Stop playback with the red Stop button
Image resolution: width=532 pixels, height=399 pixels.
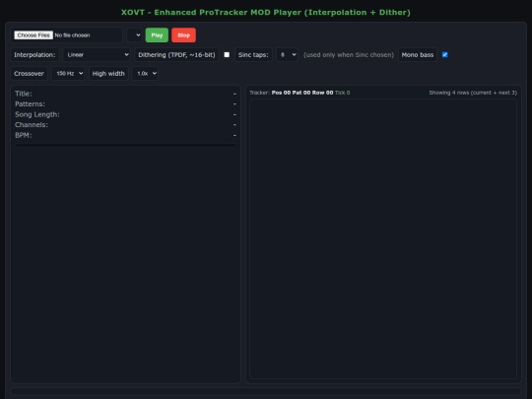click(x=183, y=35)
